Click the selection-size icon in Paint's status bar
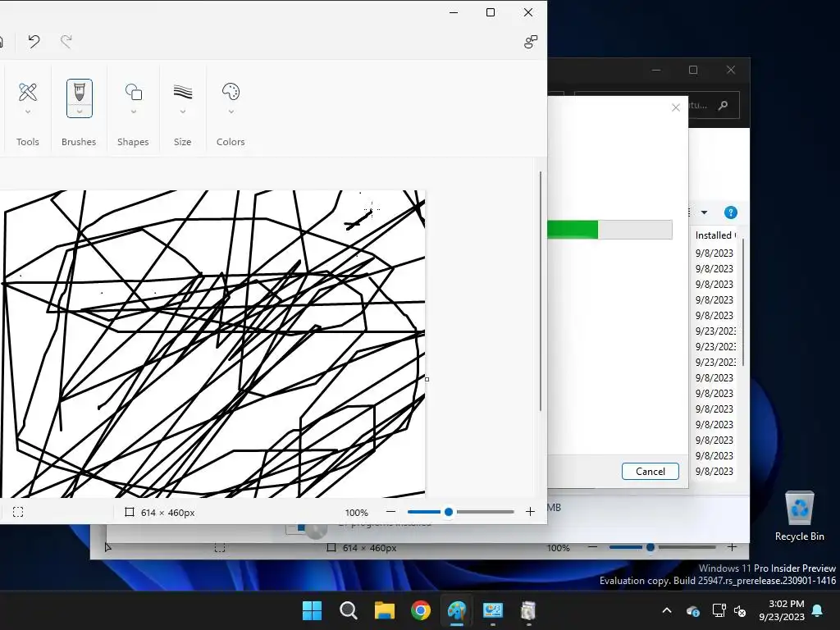The height and width of the screenshot is (630, 840). click(18, 512)
